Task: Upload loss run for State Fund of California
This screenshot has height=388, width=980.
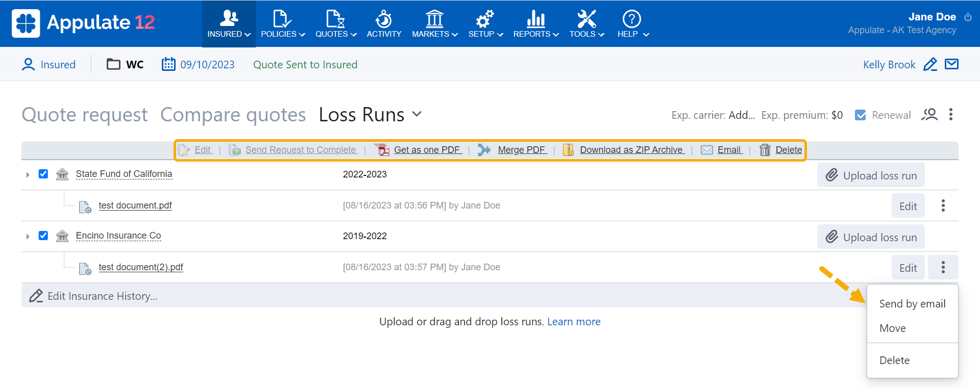Action: [x=871, y=175]
